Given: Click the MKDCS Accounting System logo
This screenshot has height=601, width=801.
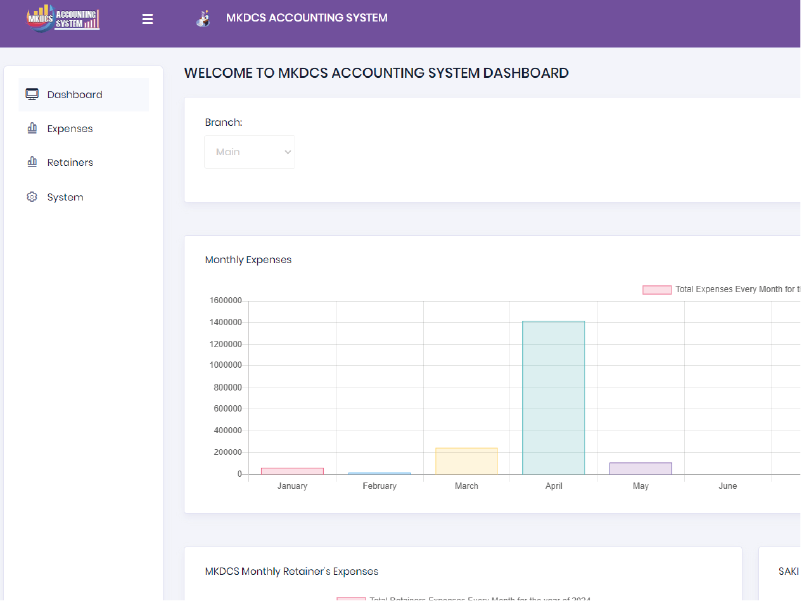Looking at the screenshot, I should click(63, 18).
